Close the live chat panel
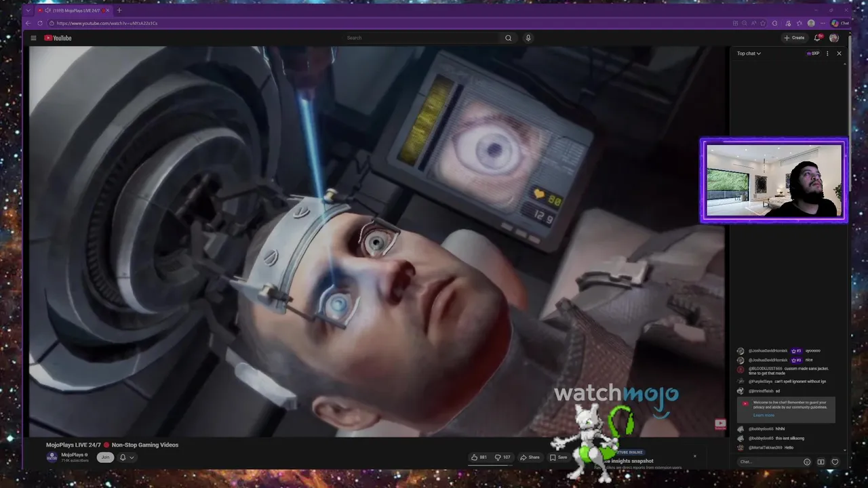Viewport: 868px width, 488px height. tap(839, 54)
